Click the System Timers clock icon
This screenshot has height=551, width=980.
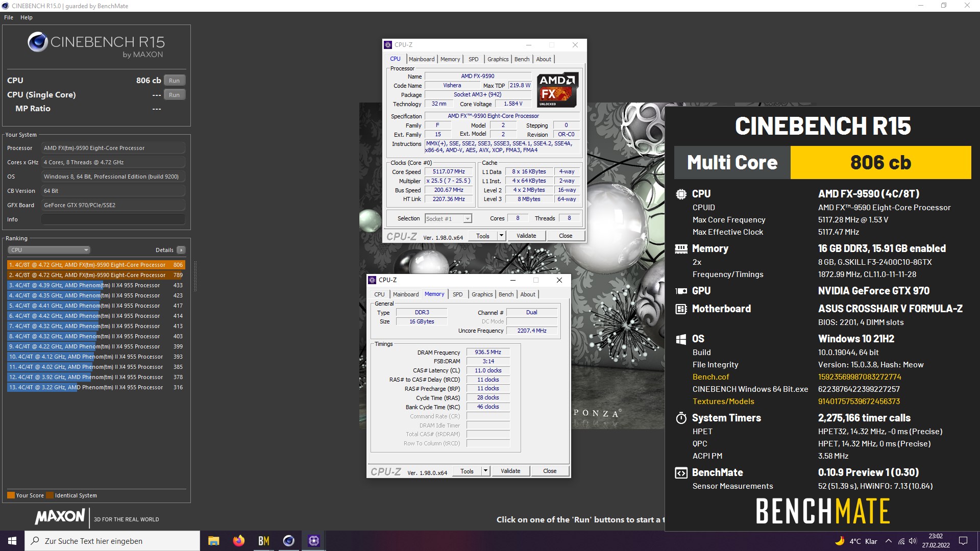tap(681, 418)
